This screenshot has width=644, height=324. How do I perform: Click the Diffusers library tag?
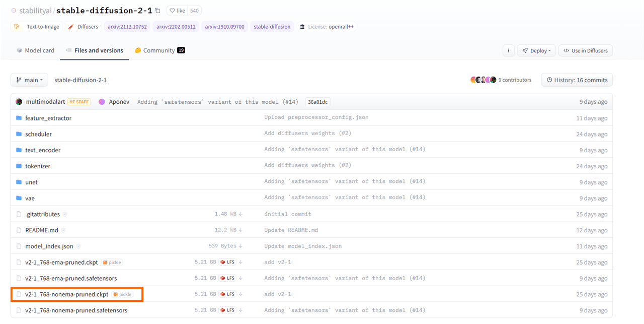point(84,27)
